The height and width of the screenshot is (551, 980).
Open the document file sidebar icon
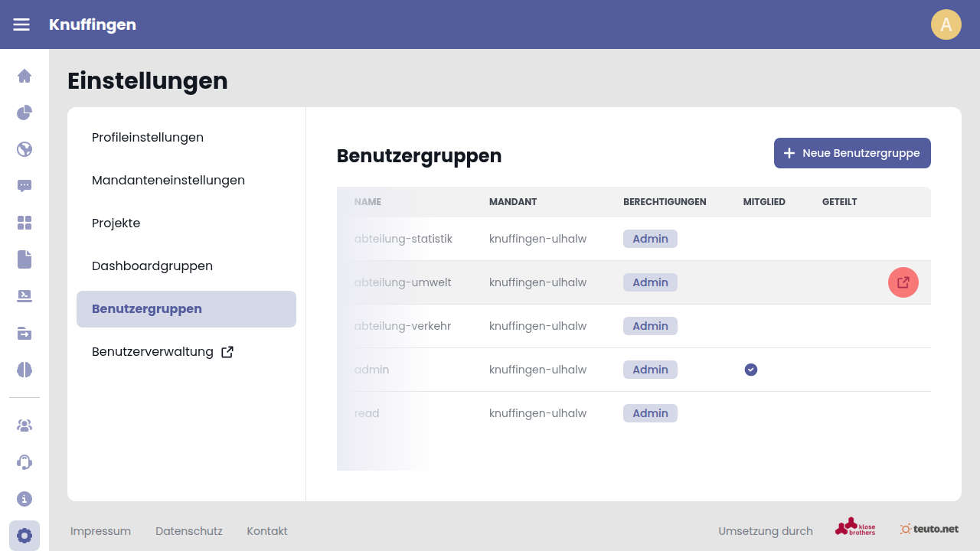pos(24,259)
